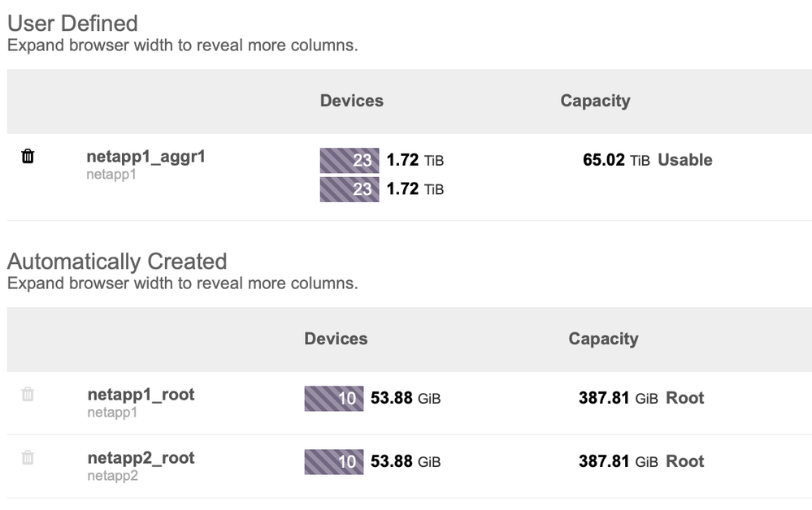
Task: Click the trash icon beside netapp1_root
Action: 28,395
